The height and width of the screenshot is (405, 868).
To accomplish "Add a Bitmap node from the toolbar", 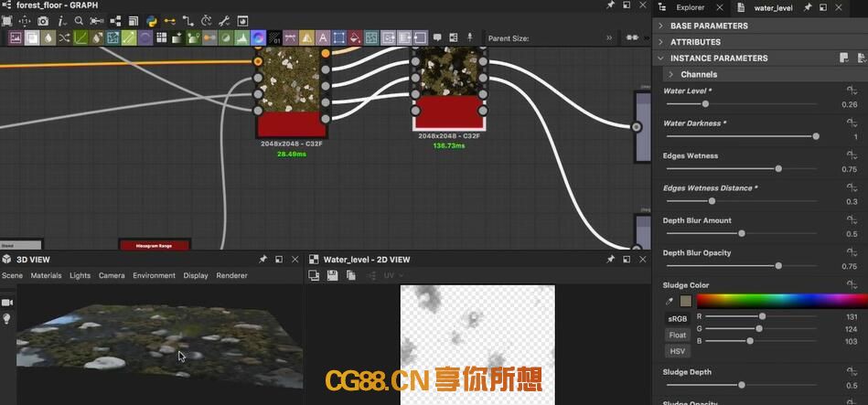I will (16, 37).
